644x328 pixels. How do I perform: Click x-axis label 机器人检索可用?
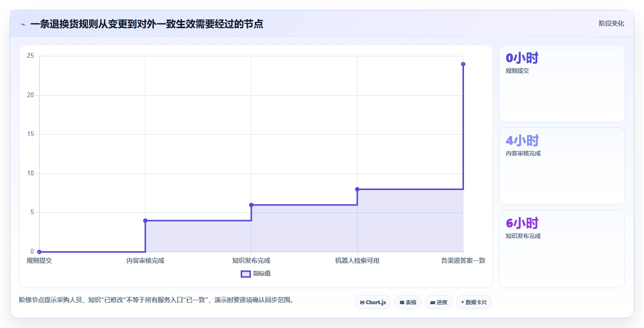pos(357,260)
